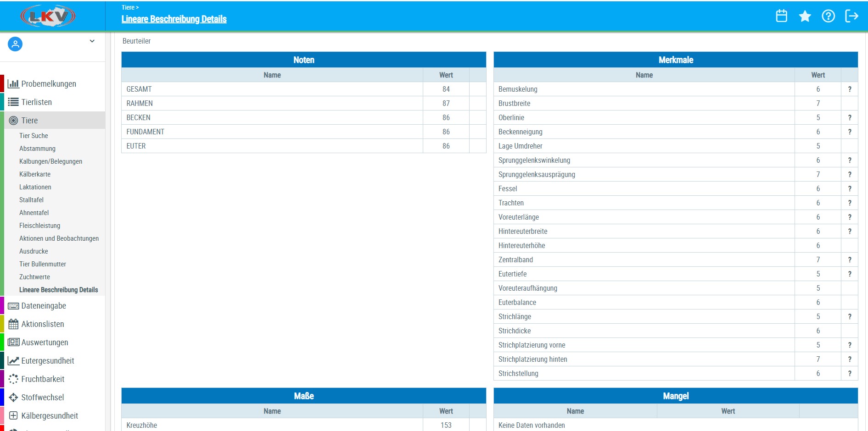This screenshot has height=431, width=868.
Task: Show the help question mark for Bemuskelung
Action: (849, 89)
